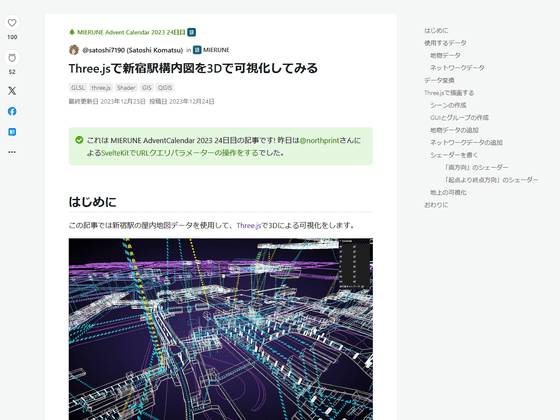This screenshot has width=560, height=420.
Task: Open the Three.js link in the intro
Action: pos(249,225)
